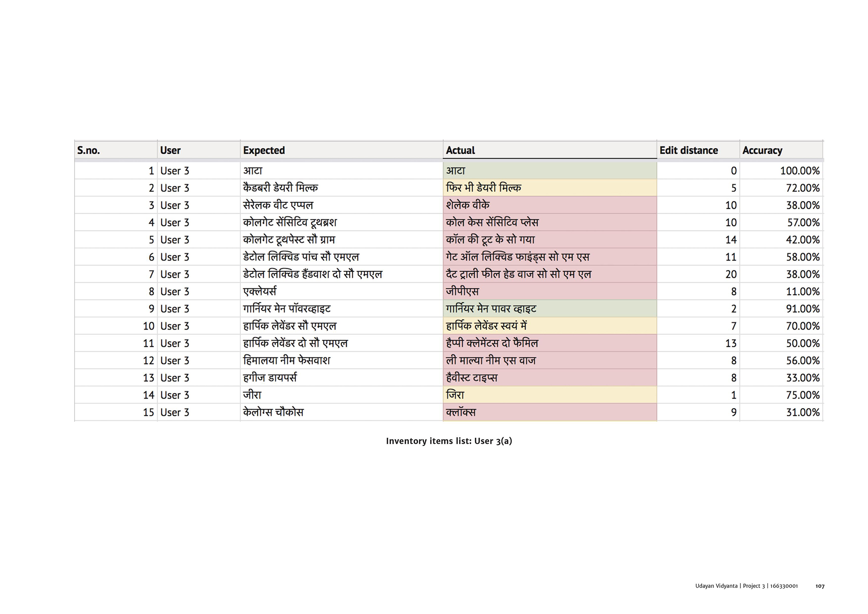Click the green Actual cell in row 1
The width and height of the screenshot is (868, 614).
(x=549, y=171)
